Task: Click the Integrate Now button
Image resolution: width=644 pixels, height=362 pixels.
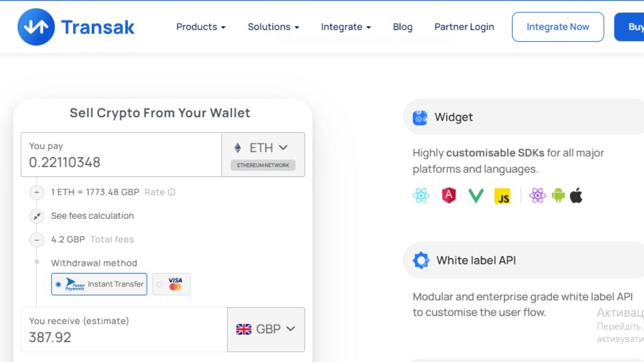Action: pyautogui.click(x=558, y=27)
